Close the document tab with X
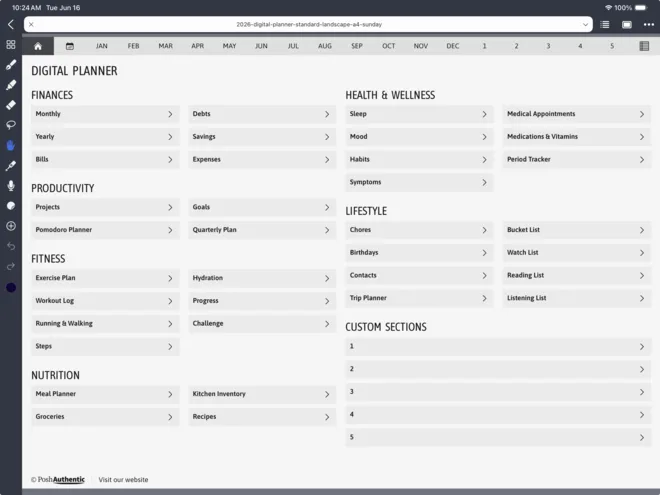 pos(31,24)
